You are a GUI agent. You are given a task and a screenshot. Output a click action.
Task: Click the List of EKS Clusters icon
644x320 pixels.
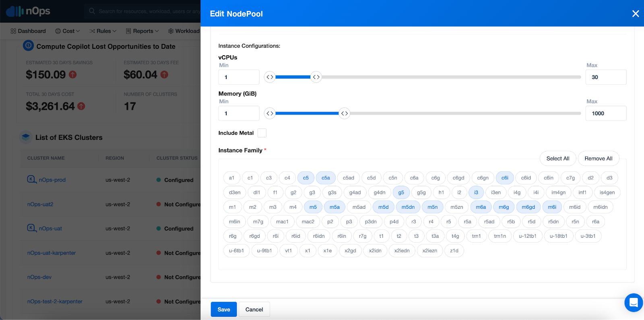click(x=26, y=137)
